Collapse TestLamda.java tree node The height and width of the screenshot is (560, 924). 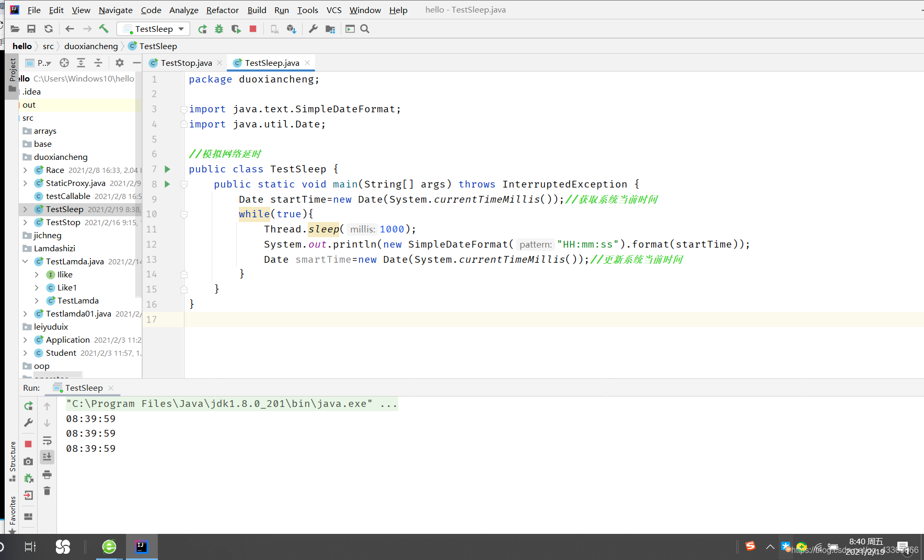[x=25, y=262]
